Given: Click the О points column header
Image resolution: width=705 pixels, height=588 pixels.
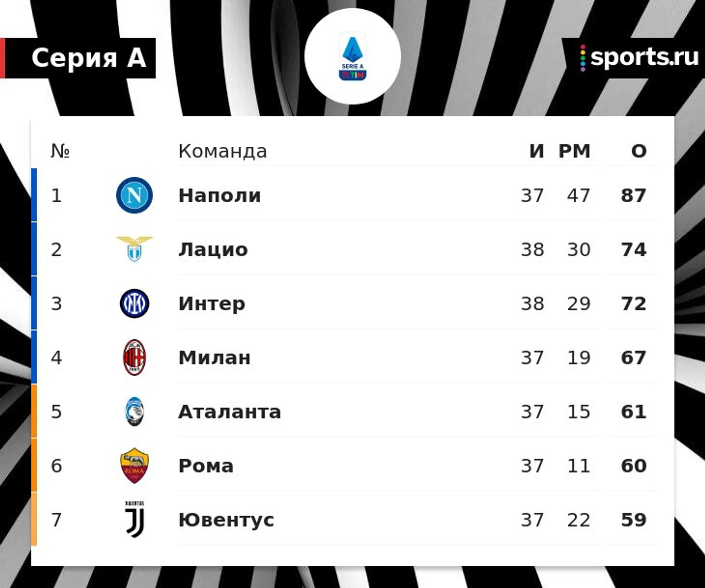Looking at the screenshot, I should tap(639, 151).
